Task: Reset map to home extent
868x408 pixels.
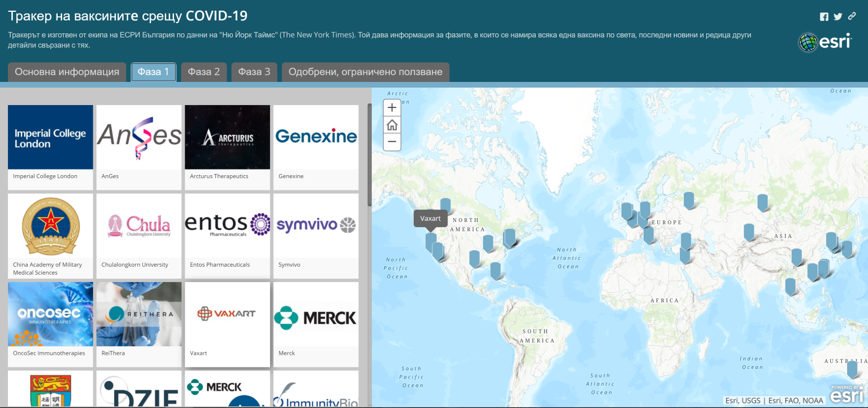Action: point(392,125)
